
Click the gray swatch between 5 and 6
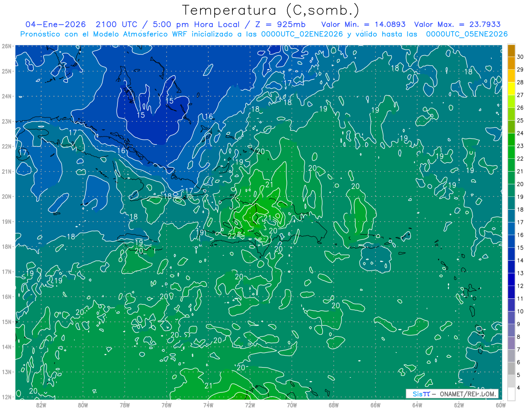[511, 369]
